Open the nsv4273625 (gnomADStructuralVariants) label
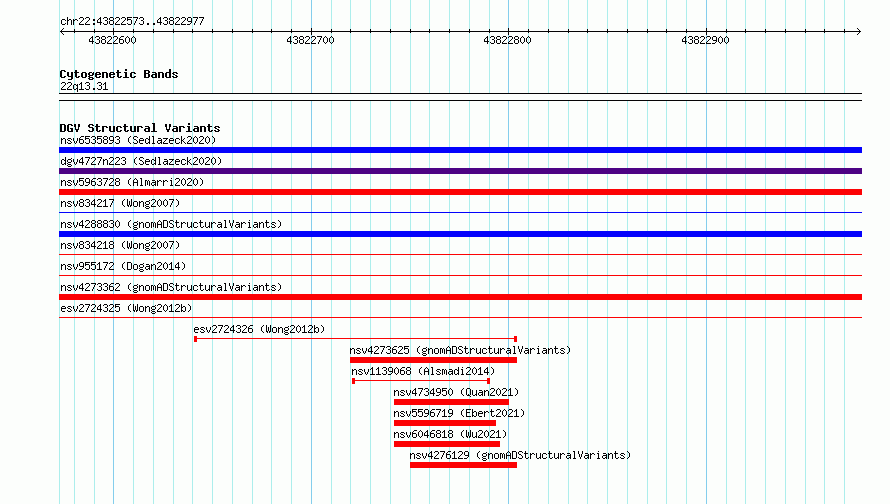890x504 pixels. 460,350
